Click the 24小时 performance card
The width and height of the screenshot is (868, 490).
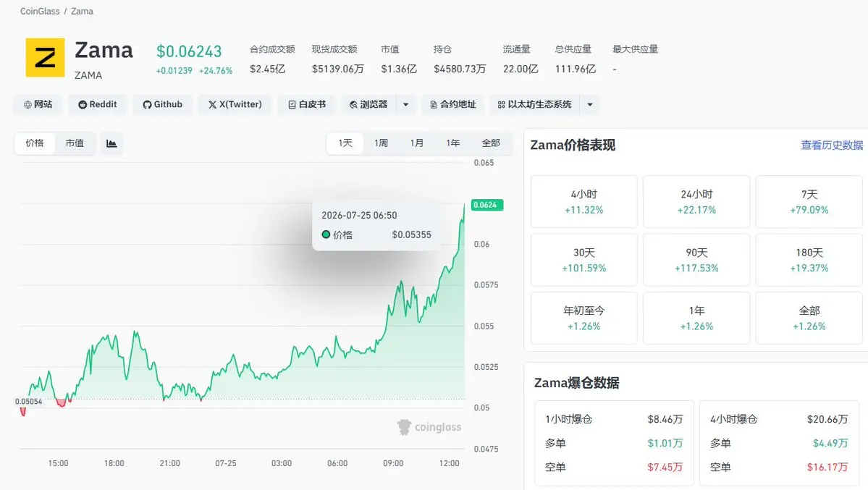click(x=696, y=201)
